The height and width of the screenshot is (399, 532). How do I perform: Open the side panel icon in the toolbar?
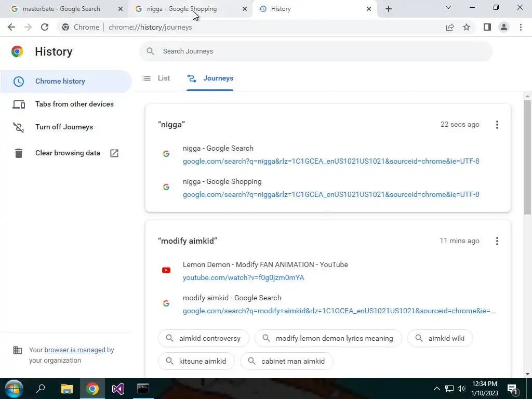[487, 27]
